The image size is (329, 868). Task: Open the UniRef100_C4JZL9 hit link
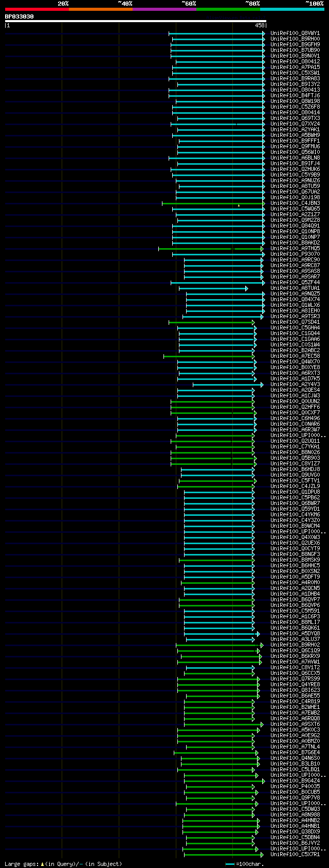click(x=295, y=487)
